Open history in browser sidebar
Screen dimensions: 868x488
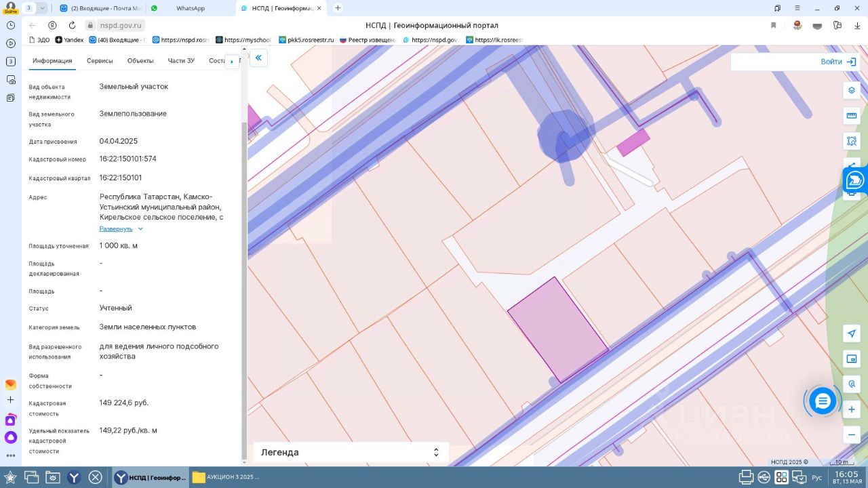11,25
